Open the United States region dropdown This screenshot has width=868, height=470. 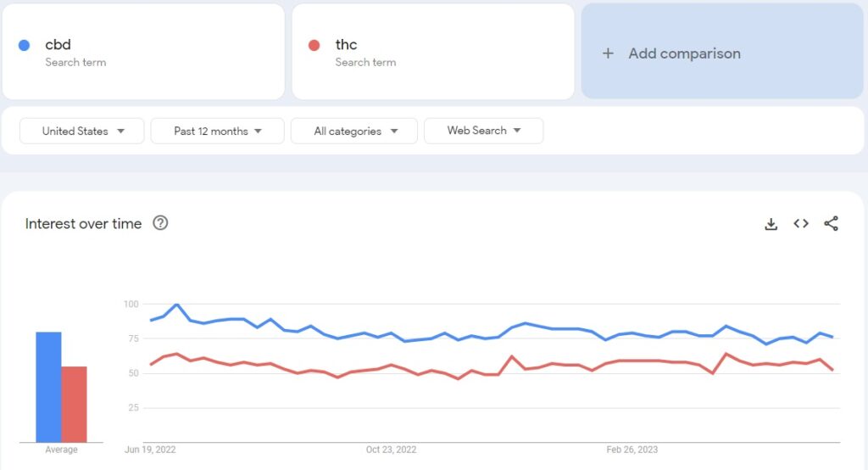coord(82,131)
